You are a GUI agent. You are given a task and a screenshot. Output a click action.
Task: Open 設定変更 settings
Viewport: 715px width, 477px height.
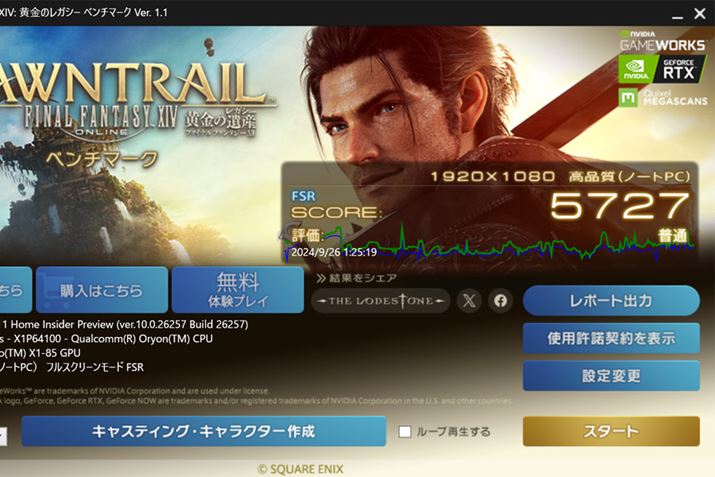point(611,376)
